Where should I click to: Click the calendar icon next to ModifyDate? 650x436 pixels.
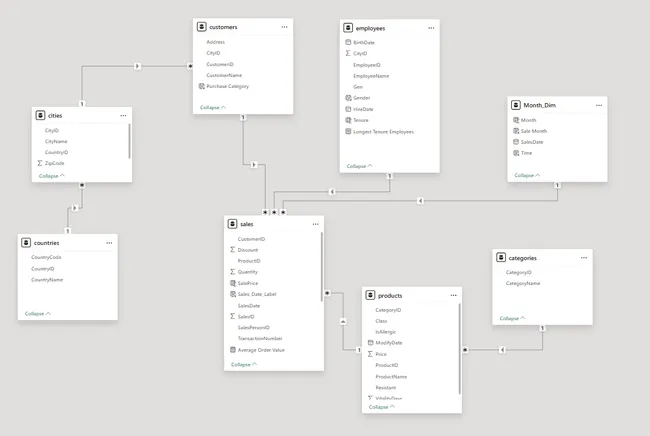point(371,343)
